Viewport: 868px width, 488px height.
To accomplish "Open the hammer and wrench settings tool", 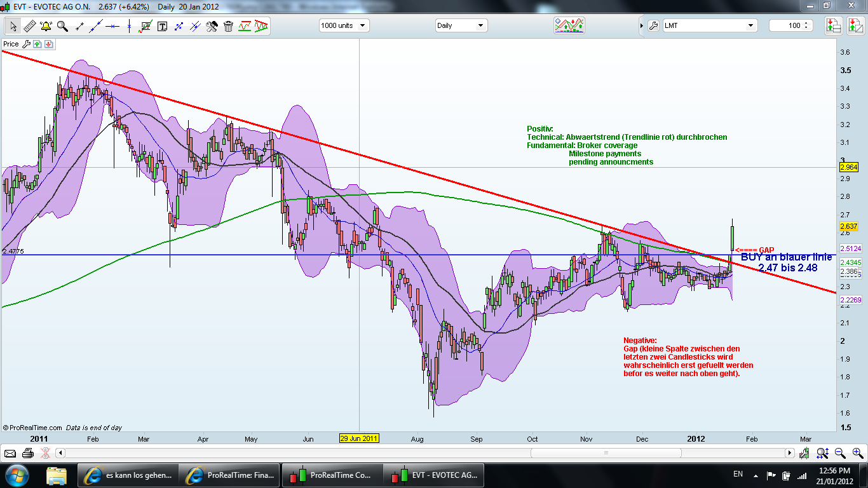I will pyautogui.click(x=212, y=26).
